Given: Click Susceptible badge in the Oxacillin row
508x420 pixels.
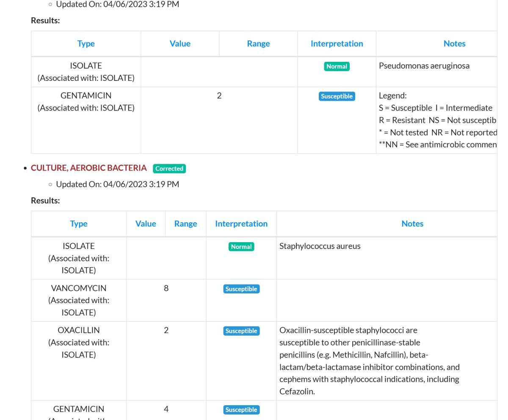Looking at the screenshot, I should [x=241, y=331].
